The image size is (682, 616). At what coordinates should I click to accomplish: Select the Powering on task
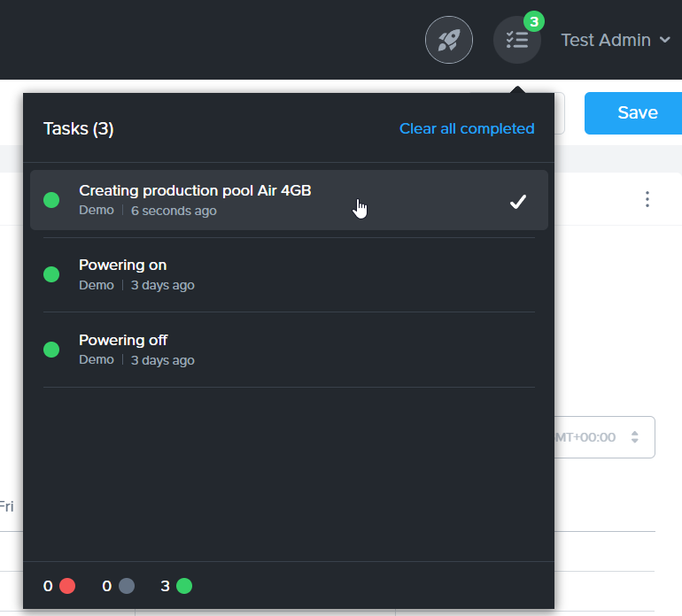(x=289, y=274)
